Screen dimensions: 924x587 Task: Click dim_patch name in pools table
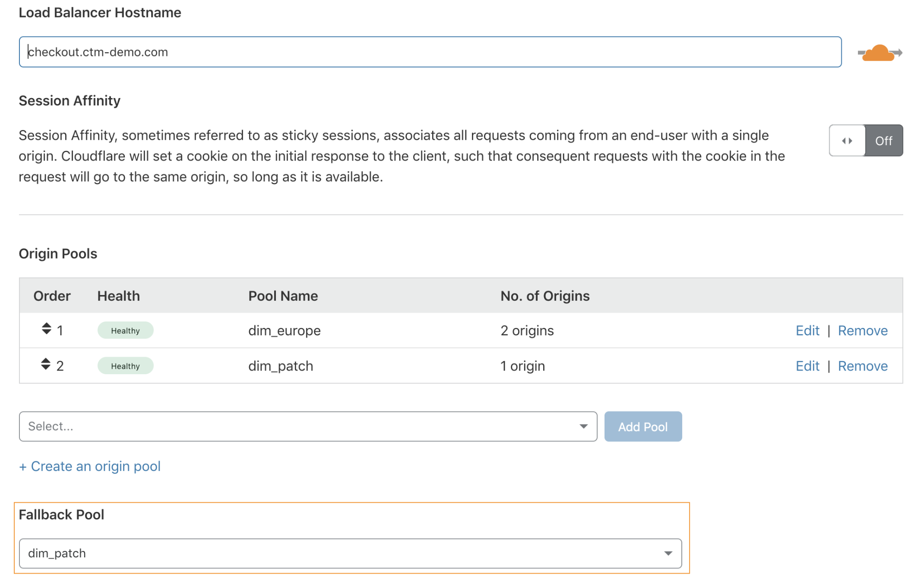(x=281, y=366)
